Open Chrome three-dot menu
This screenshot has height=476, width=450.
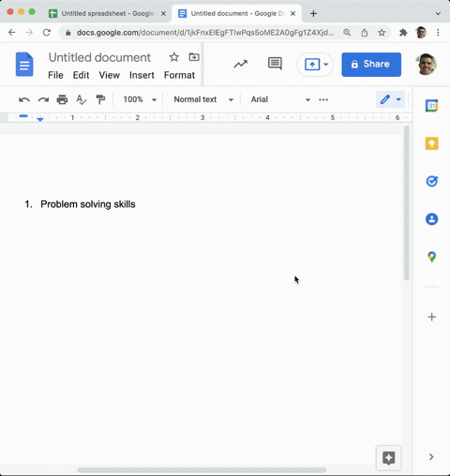(438, 33)
